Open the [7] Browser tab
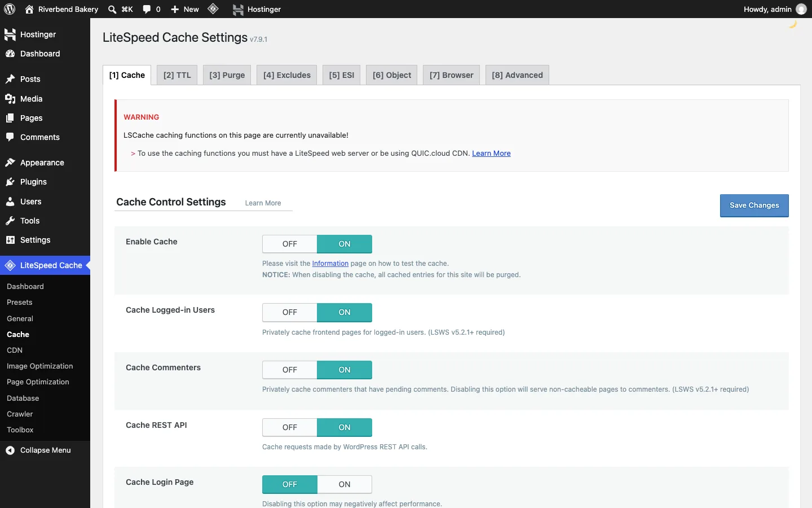The width and height of the screenshot is (812, 508). pyautogui.click(x=452, y=75)
